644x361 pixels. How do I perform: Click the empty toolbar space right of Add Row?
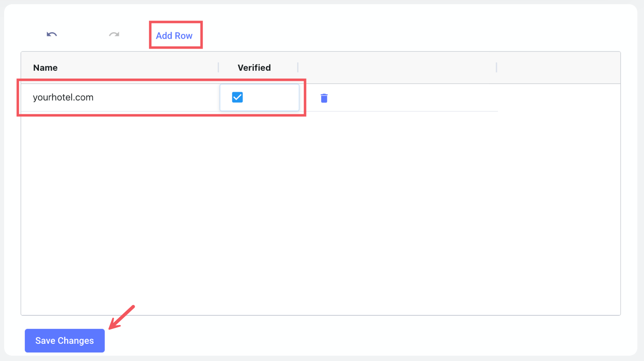pos(377,35)
